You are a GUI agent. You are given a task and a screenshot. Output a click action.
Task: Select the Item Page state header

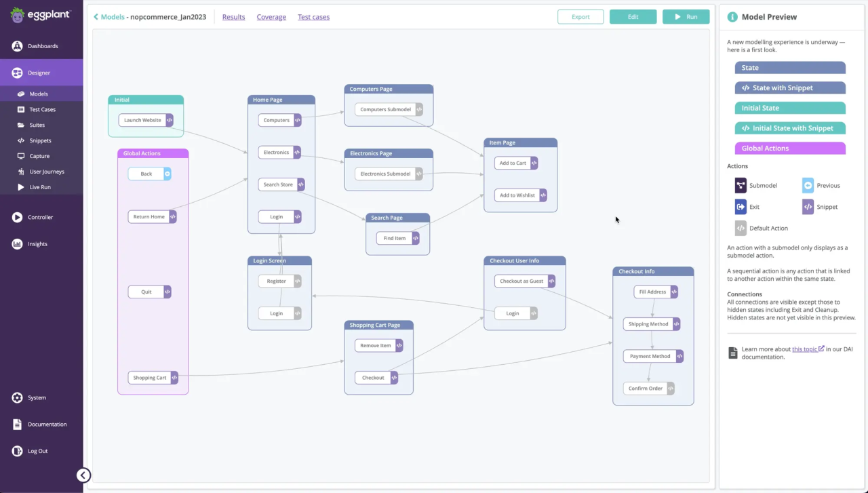point(521,142)
